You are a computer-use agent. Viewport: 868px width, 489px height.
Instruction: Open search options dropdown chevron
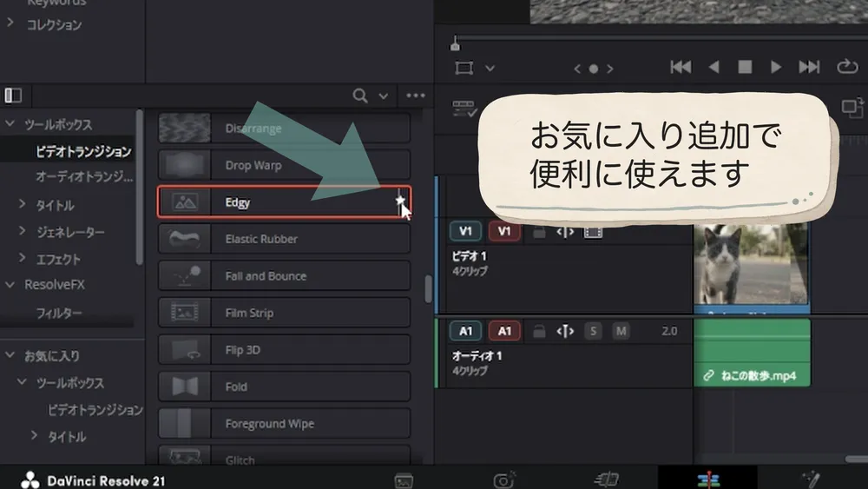pos(383,96)
